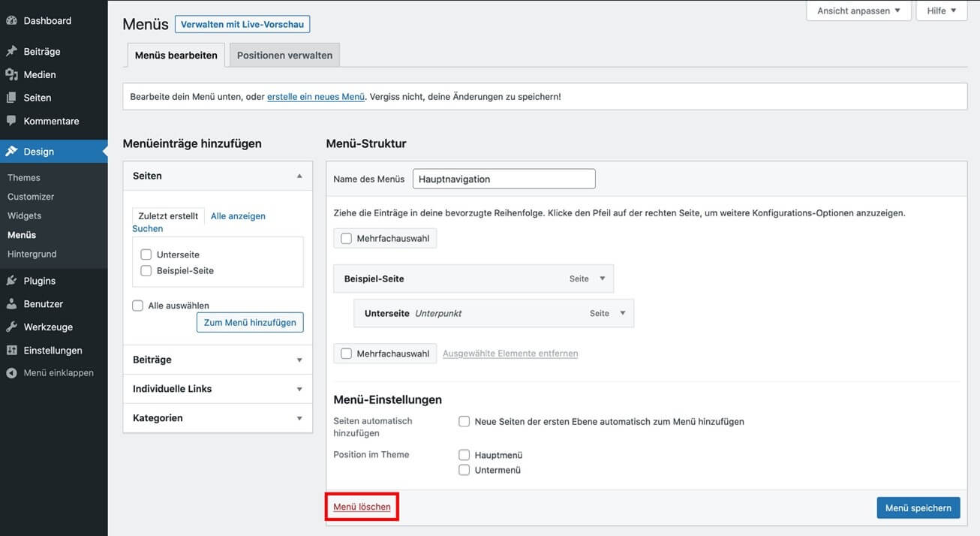Image resolution: width=980 pixels, height=536 pixels.
Task: Expand the Kategorien accordion section
Action: (x=218, y=418)
